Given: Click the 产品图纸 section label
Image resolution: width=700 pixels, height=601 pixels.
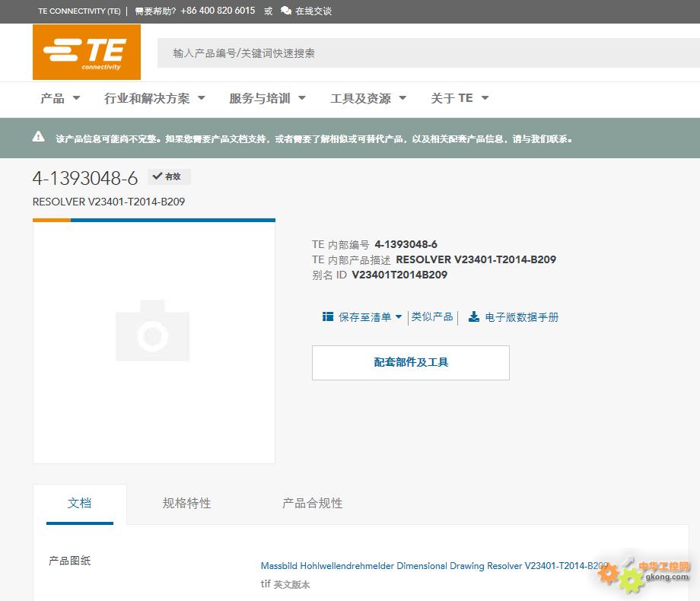Looking at the screenshot, I should 70,561.
